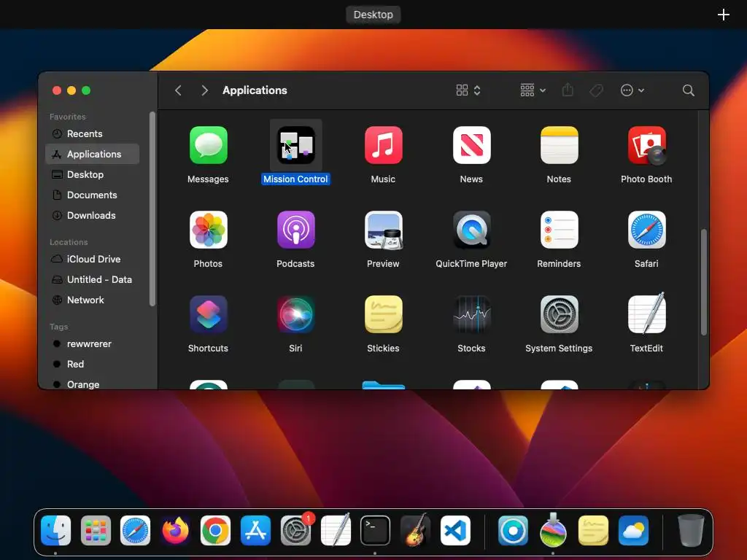
Task: Select the Siri app icon
Action: 296,314
